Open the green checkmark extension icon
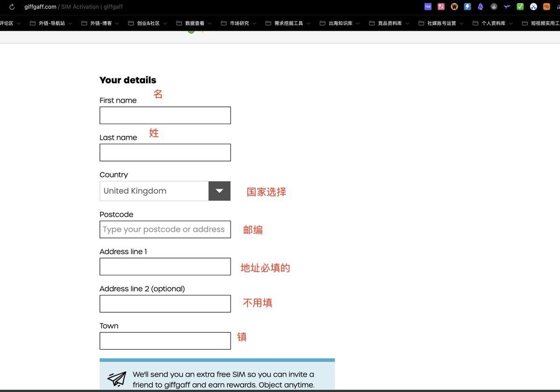The height and width of the screenshot is (392, 560). pos(520,7)
